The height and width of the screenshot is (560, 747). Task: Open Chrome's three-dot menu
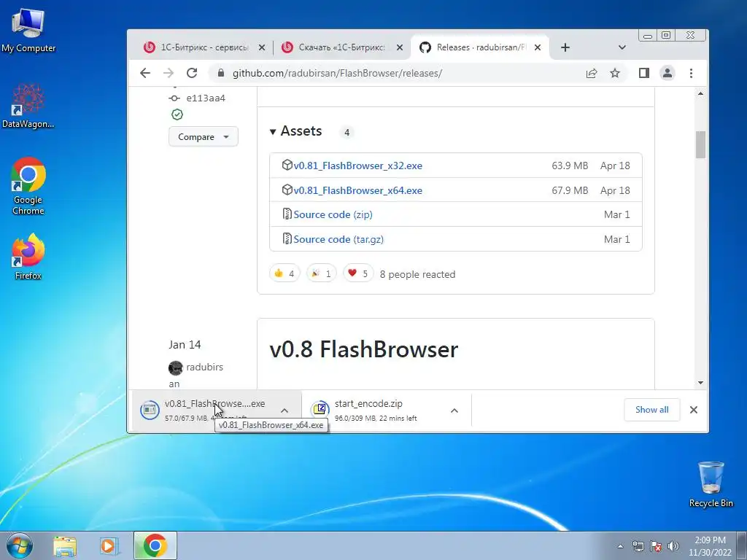[691, 73]
